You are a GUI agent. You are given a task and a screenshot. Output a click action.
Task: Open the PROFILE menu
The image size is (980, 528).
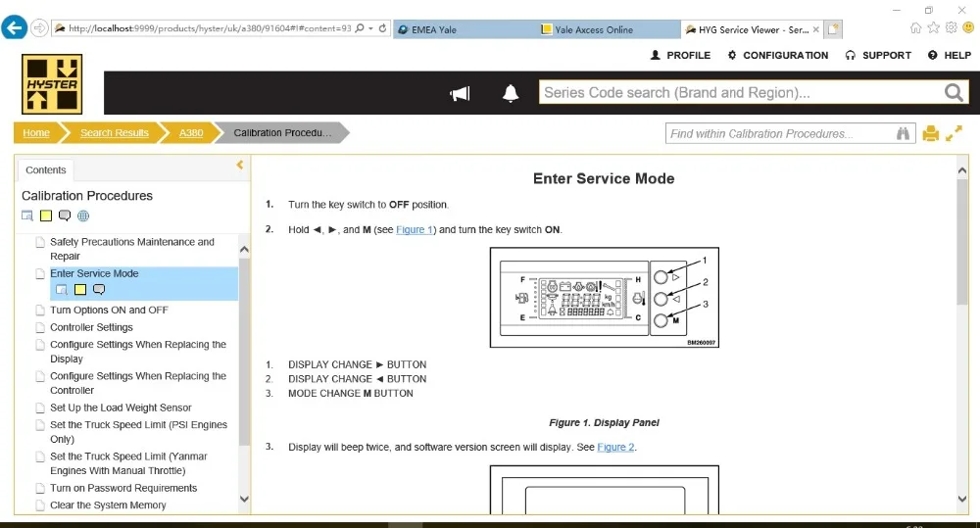click(x=680, y=55)
